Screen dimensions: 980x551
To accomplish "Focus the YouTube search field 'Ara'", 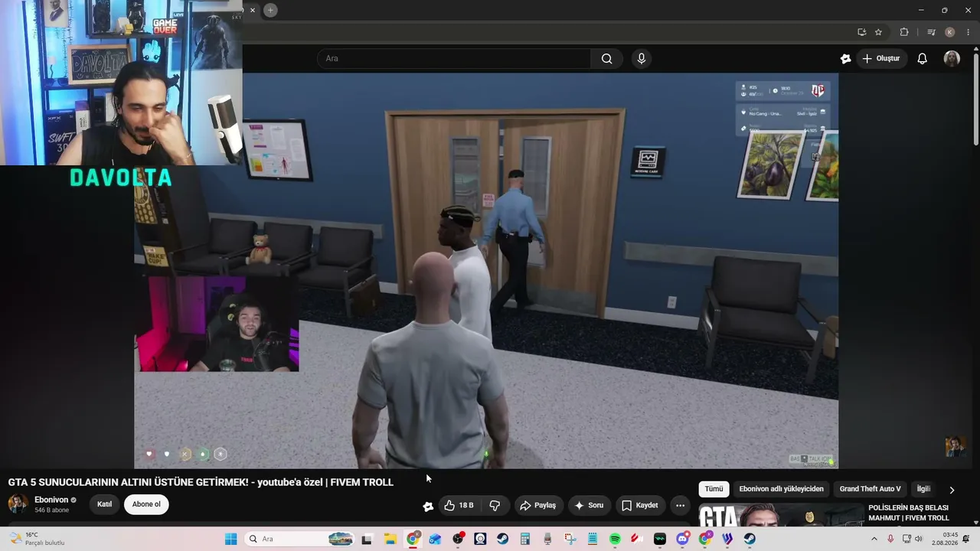I will pos(454,59).
